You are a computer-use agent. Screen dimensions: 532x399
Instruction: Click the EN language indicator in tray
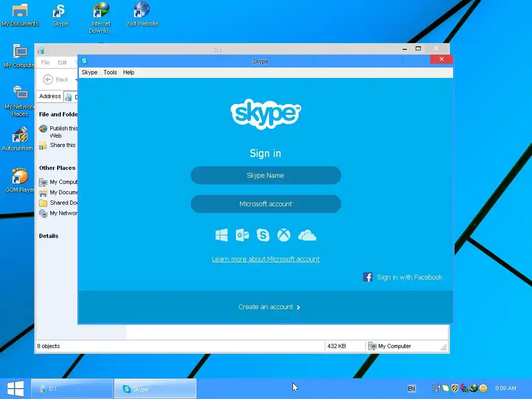(411, 389)
